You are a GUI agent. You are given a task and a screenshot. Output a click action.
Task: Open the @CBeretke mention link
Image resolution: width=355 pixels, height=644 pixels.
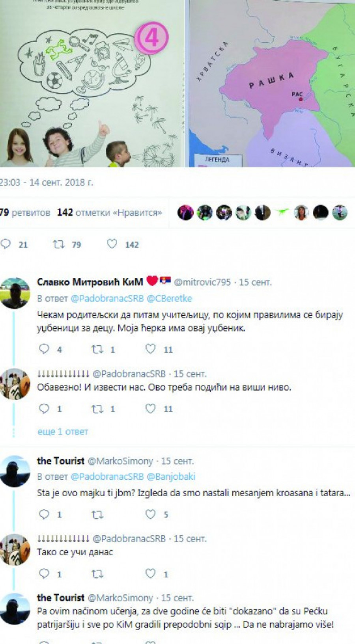169,298
